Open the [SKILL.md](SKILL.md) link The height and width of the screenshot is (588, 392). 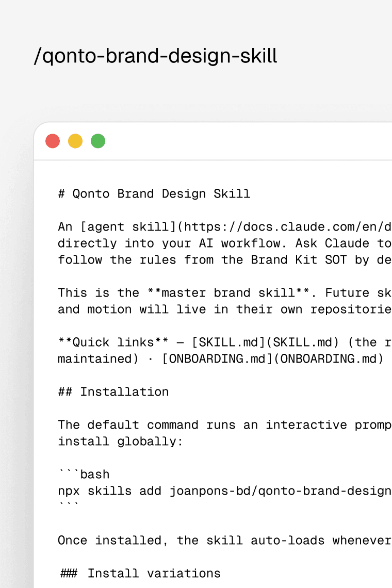[x=265, y=342]
